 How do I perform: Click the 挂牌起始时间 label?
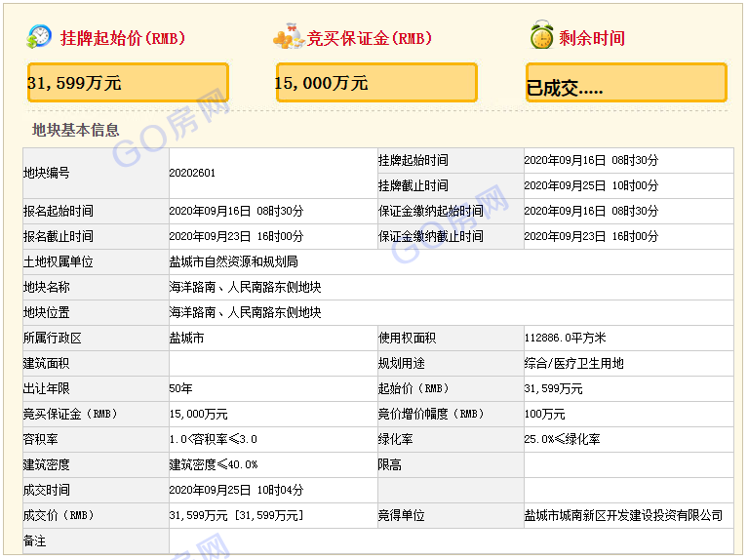(x=413, y=160)
